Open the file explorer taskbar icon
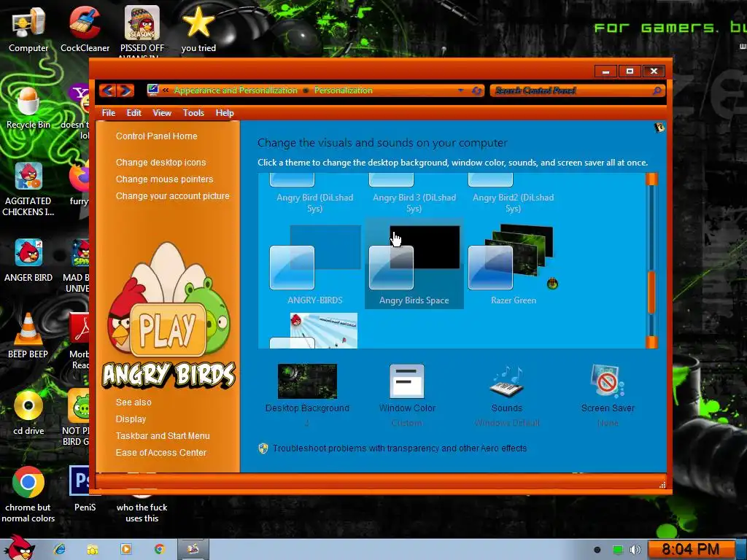747x560 pixels. pos(93,550)
